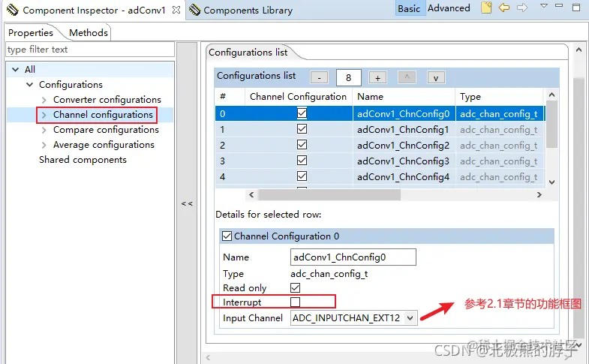Select Average configurations tree item
This screenshot has height=364, width=589.
coord(104,145)
